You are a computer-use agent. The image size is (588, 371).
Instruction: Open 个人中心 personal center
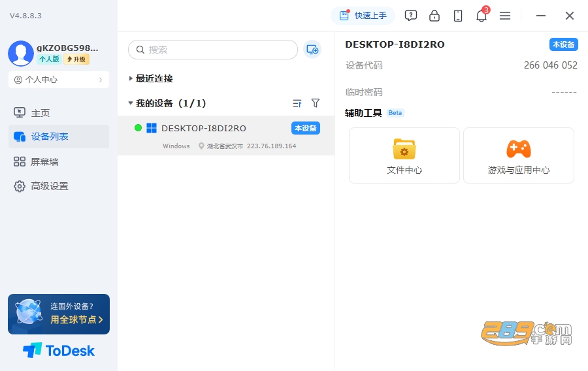pos(59,80)
